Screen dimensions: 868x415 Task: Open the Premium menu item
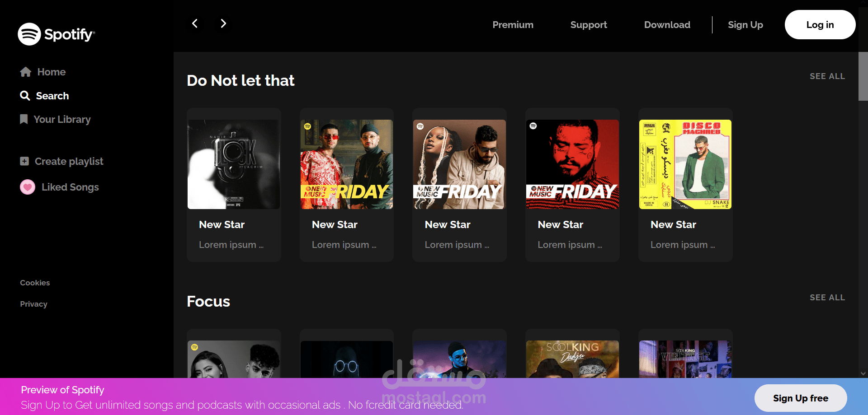[x=513, y=25]
